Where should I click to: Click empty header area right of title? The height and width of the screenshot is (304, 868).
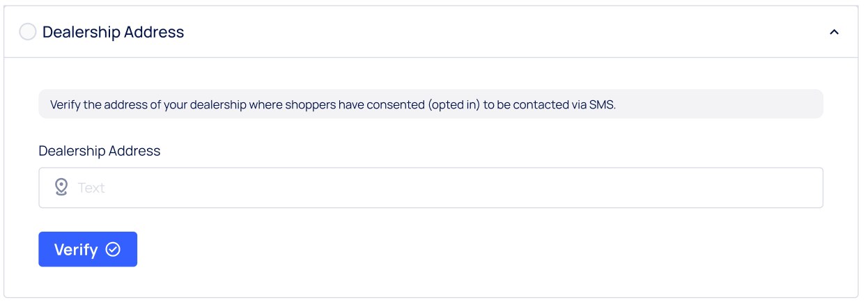[488, 32]
